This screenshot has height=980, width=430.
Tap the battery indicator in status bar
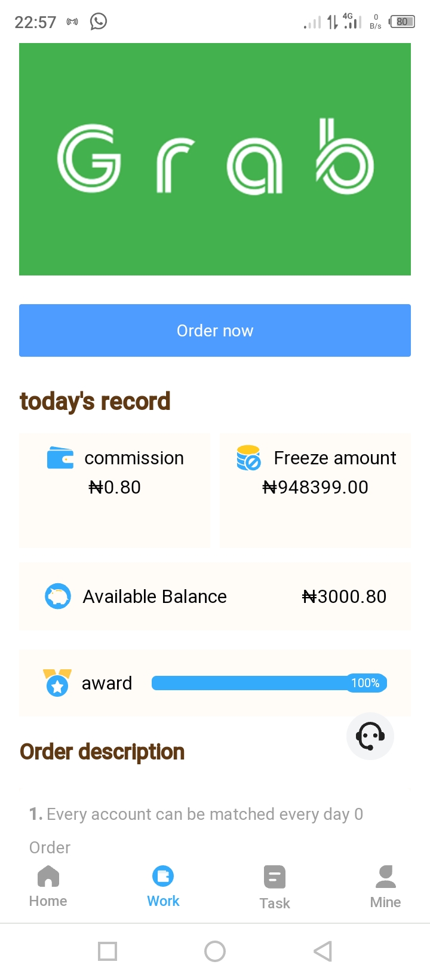tap(402, 22)
